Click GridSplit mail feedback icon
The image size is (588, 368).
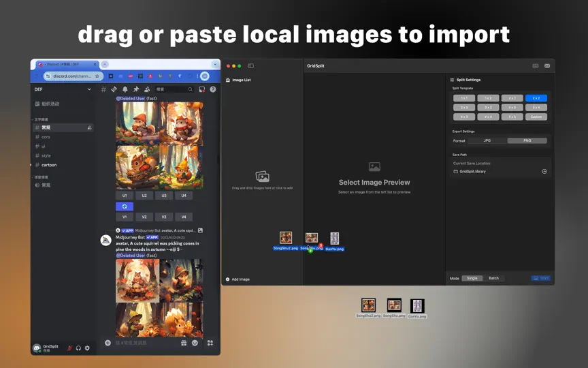[x=547, y=65]
